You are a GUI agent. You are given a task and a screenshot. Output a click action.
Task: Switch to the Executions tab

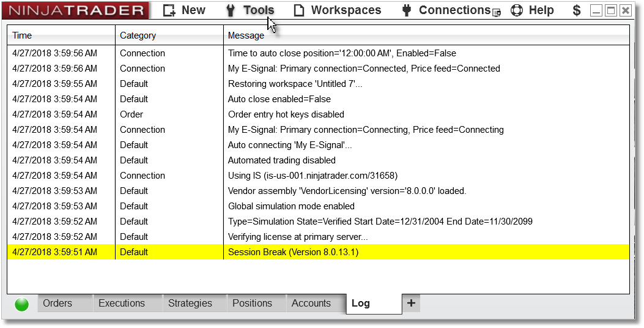point(122,304)
